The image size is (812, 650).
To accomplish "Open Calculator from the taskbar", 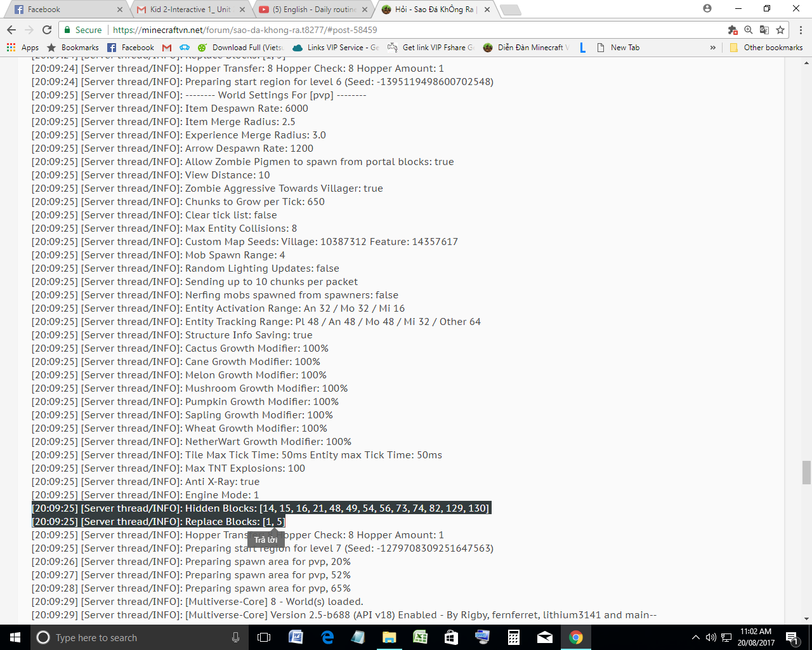I will point(514,637).
